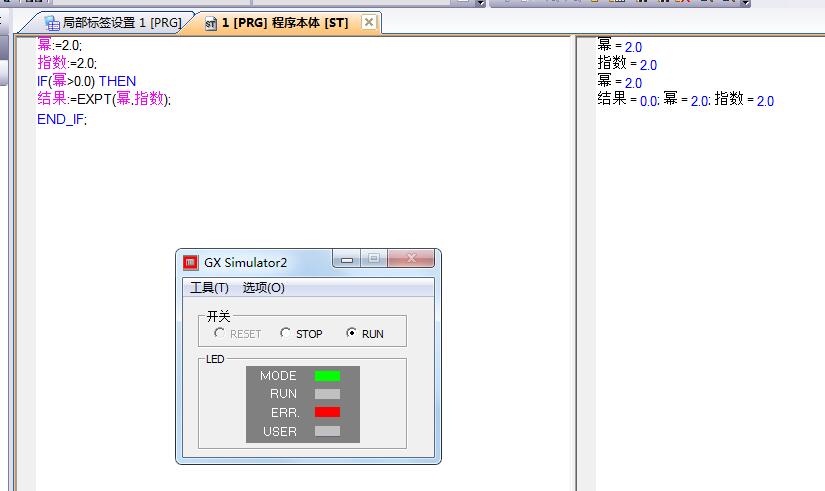This screenshot has width=825, height=491.
Task: Open the 选项(O) menu in GX Simulator2
Action: 263,288
